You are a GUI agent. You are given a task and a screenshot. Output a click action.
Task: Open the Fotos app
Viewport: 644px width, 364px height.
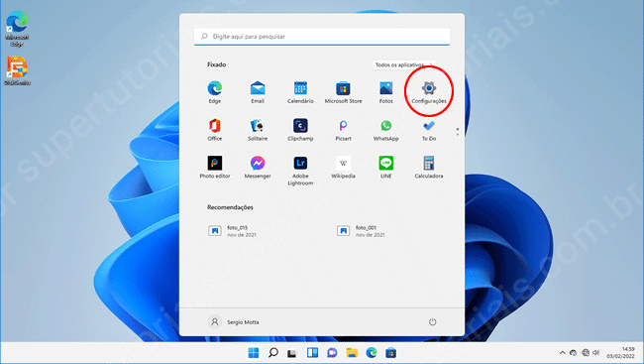[x=386, y=92]
